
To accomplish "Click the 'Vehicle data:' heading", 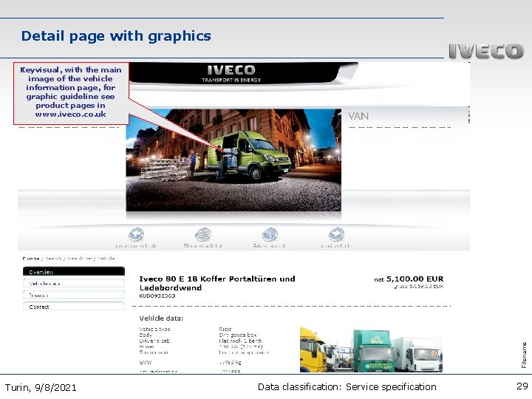I will click(161, 318).
